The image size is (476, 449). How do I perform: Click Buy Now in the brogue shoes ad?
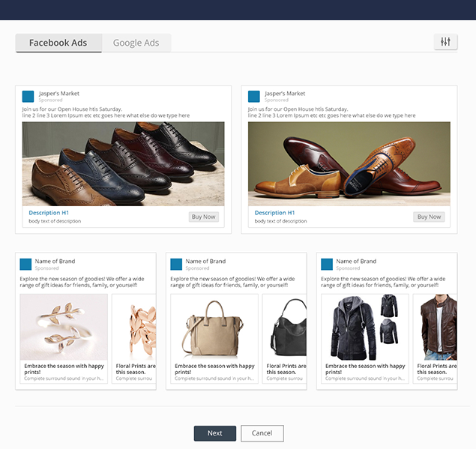tap(204, 217)
